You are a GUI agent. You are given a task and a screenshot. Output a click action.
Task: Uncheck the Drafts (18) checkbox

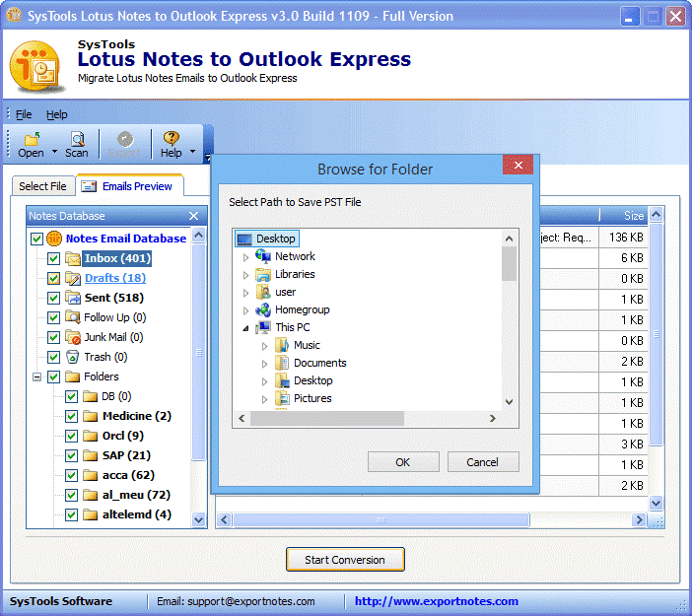(x=53, y=279)
